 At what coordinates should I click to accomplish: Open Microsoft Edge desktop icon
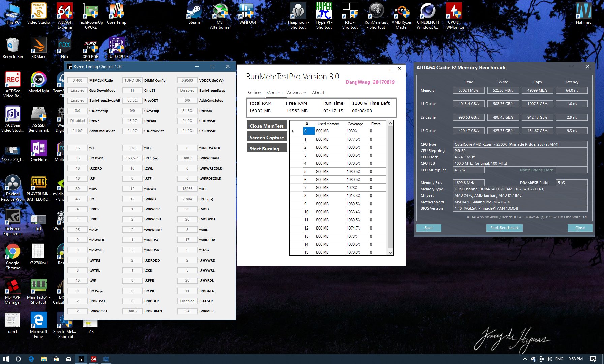click(38, 325)
